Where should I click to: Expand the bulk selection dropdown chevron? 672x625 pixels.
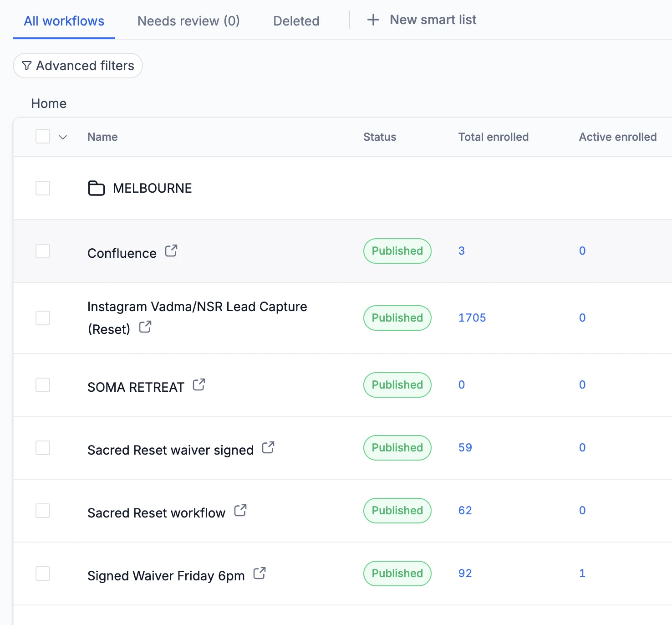[63, 137]
